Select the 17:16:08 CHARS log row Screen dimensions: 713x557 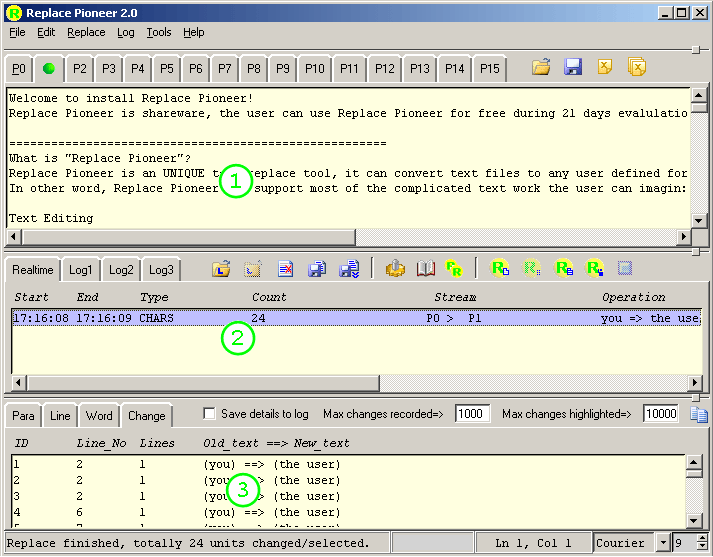(x=356, y=318)
